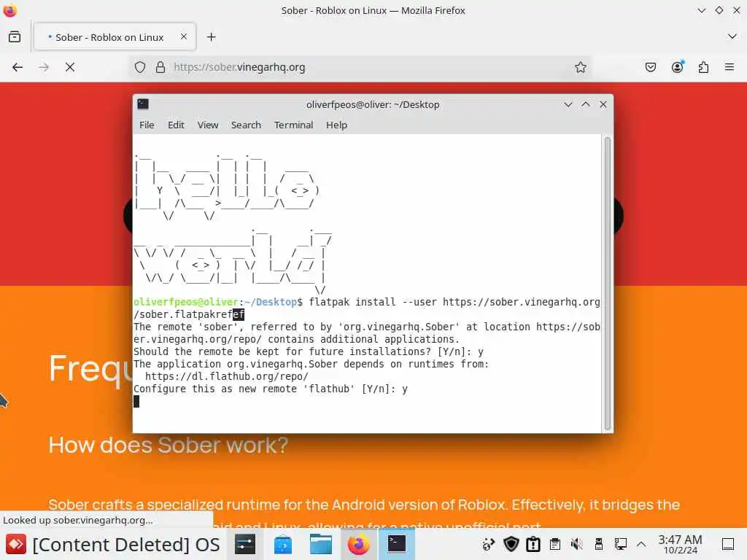
Task: Click the 'Configure this as new remote' line
Action: click(x=271, y=389)
